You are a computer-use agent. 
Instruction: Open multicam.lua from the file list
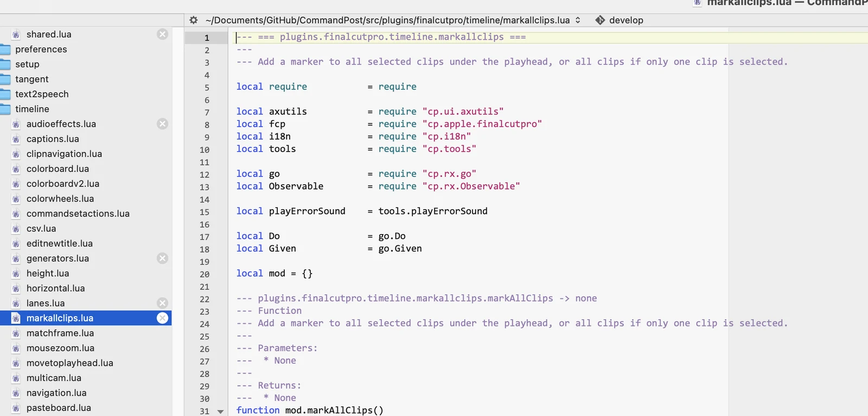(x=54, y=378)
